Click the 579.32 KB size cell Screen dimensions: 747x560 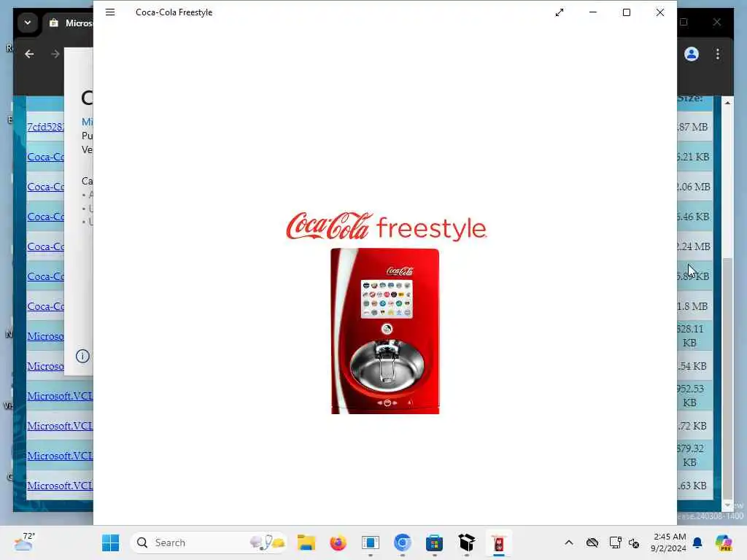pyautogui.click(x=694, y=455)
